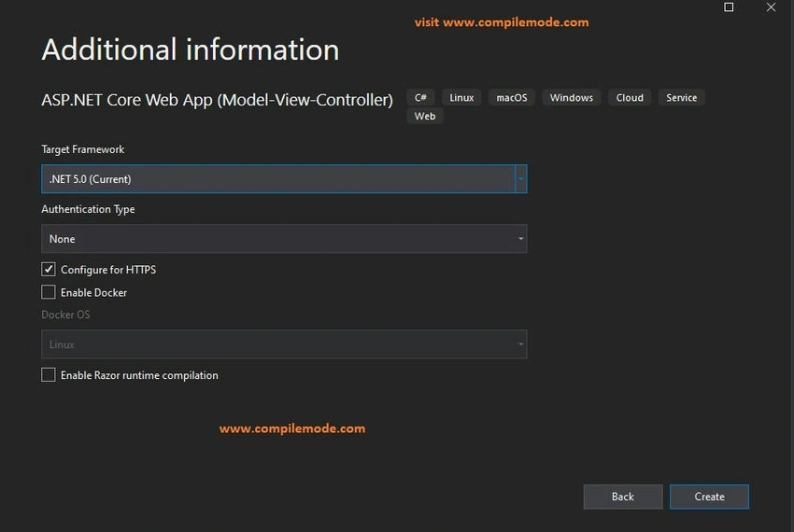The width and height of the screenshot is (794, 532).
Task: Click the Windows tag
Action: (x=571, y=98)
